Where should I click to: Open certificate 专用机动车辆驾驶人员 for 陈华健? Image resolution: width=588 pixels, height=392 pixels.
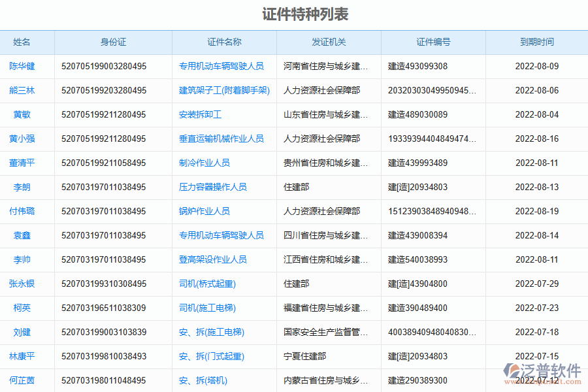coord(221,66)
